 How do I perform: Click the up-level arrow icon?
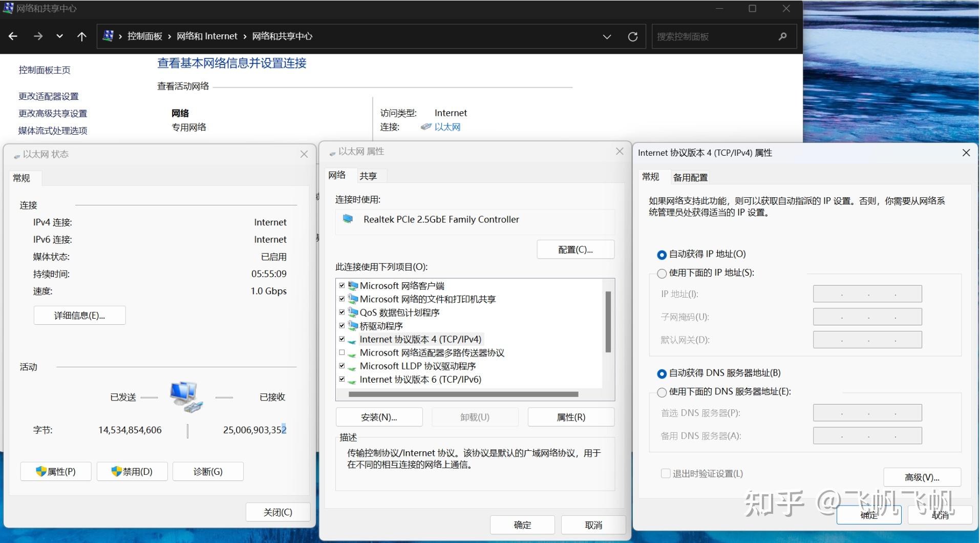(81, 36)
